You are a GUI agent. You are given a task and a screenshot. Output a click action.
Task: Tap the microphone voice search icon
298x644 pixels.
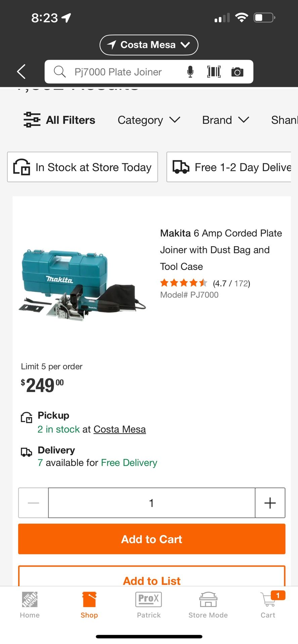click(x=190, y=72)
